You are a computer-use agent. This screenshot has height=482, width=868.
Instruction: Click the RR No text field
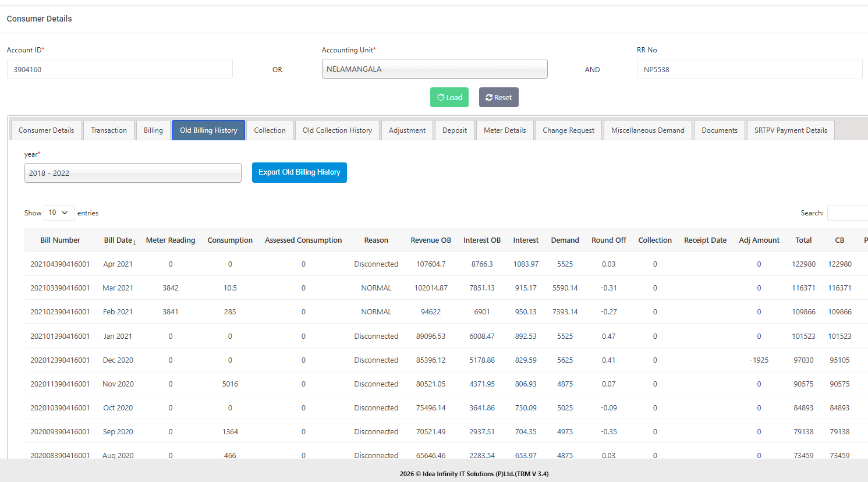point(749,69)
